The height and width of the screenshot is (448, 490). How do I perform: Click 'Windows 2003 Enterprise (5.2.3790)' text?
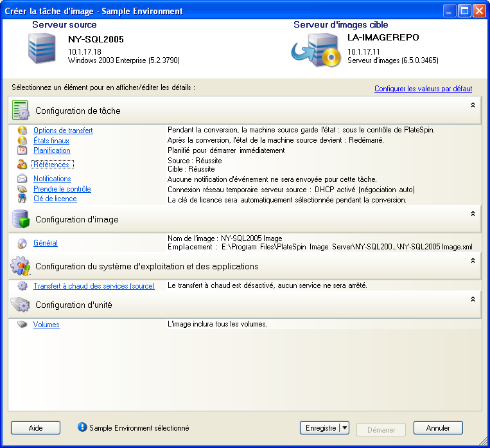pos(124,60)
